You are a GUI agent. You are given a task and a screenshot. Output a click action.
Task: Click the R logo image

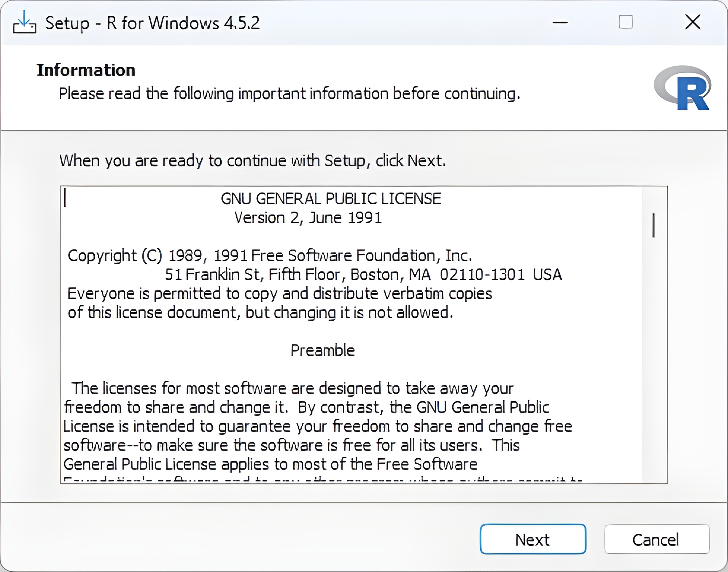point(683,88)
